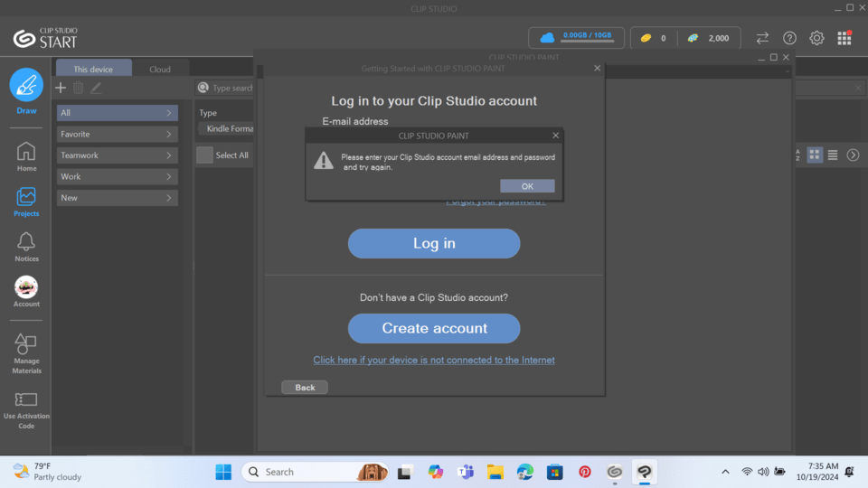Click the Clippy points 2,000 balance
Image resolution: width=868 pixels, height=488 pixels.
[709, 38]
